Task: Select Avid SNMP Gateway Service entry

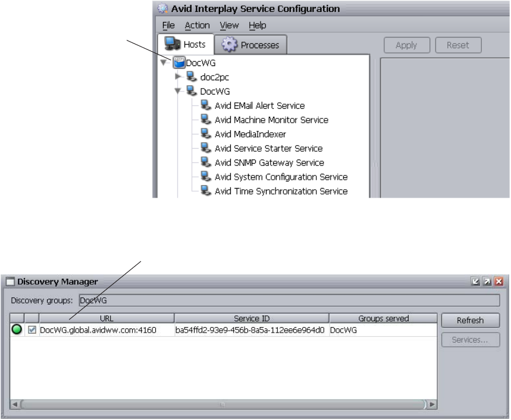Action: (x=269, y=162)
